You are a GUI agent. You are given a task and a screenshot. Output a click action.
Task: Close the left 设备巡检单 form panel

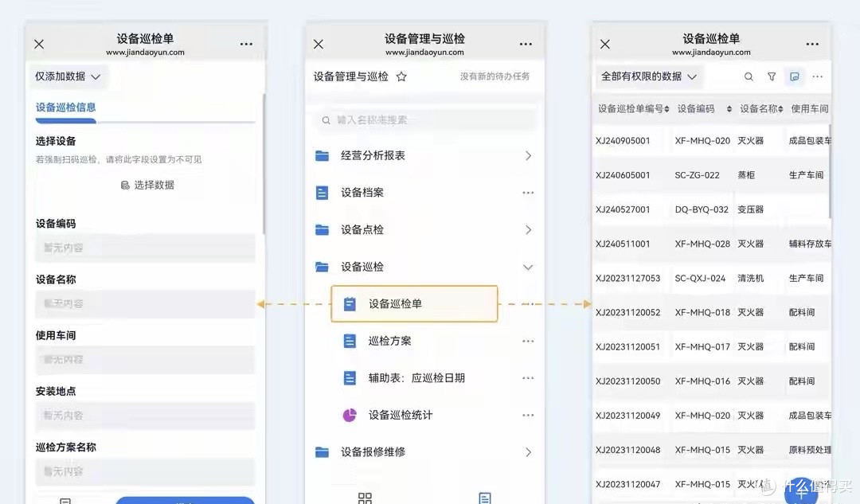click(39, 44)
